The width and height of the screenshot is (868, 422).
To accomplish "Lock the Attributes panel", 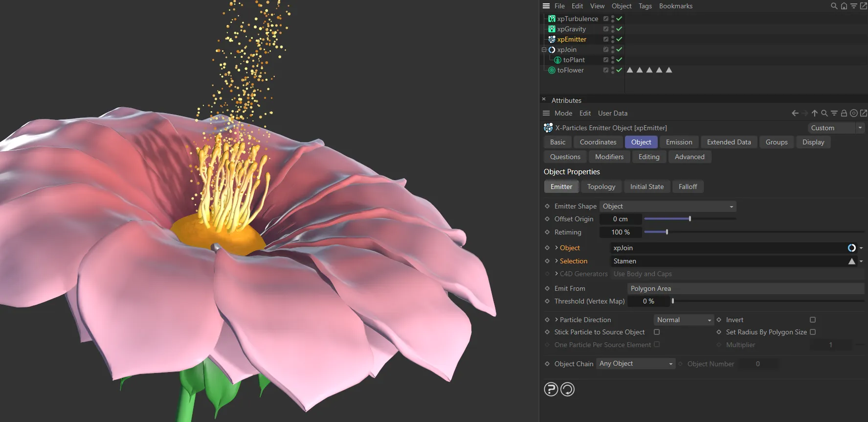I will click(x=844, y=113).
